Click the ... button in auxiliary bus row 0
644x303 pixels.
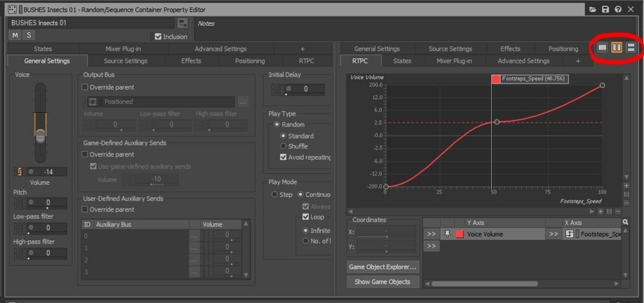[x=195, y=236]
